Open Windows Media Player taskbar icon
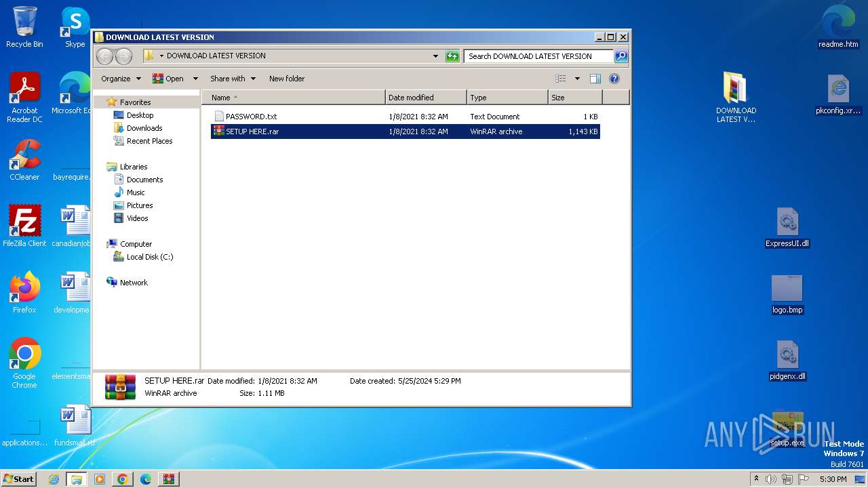868x488 pixels. pyautogui.click(x=99, y=479)
